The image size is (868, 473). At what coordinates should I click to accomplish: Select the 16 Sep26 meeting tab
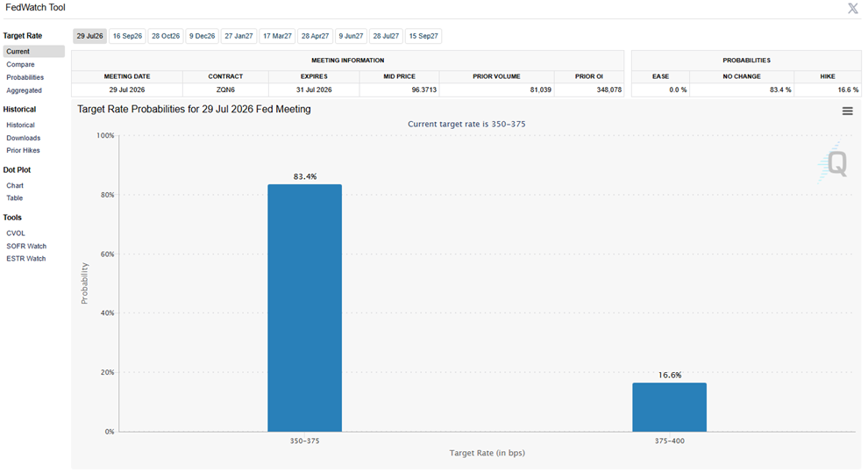[x=127, y=36]
